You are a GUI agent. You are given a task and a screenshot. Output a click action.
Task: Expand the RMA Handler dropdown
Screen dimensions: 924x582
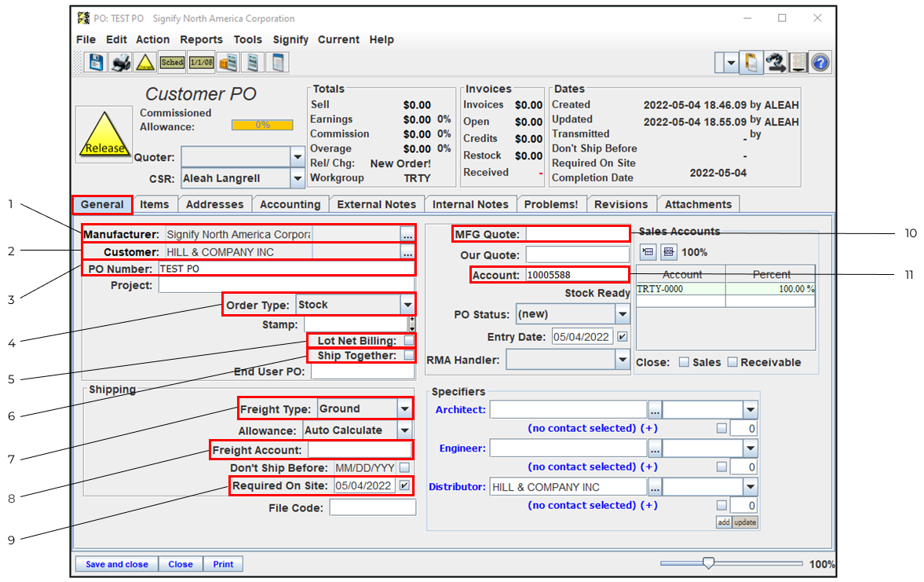(623, 359)
